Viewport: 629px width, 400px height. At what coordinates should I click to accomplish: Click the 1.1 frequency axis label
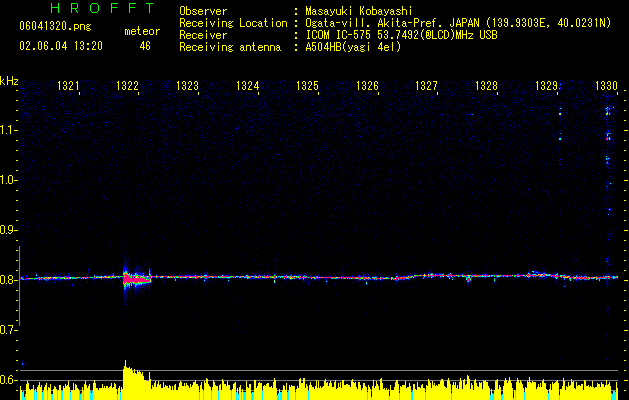coord(9,130)
